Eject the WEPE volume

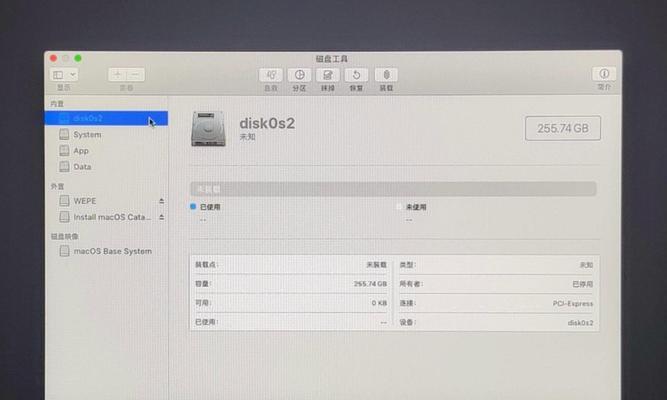pos(162,201)
